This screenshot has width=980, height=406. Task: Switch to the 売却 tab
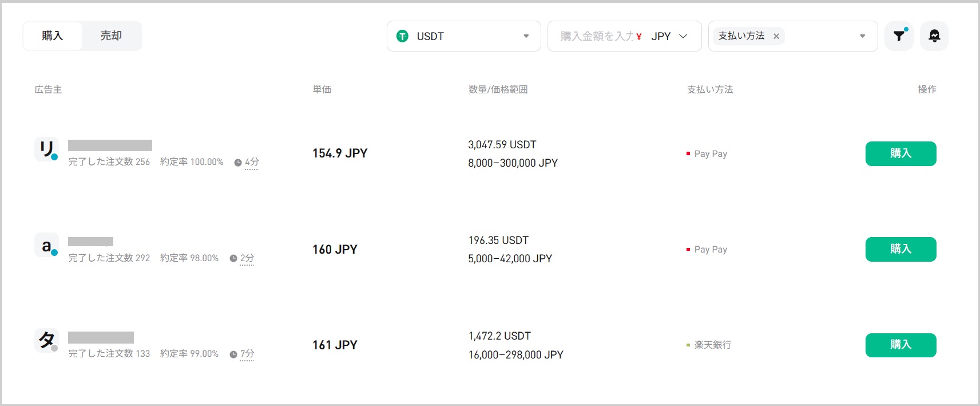[111, 36]
